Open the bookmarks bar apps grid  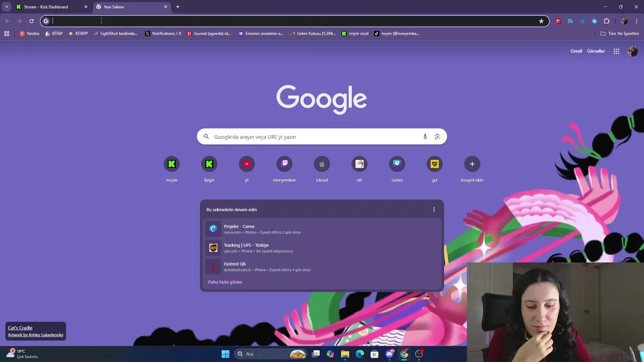coord(7,34)
